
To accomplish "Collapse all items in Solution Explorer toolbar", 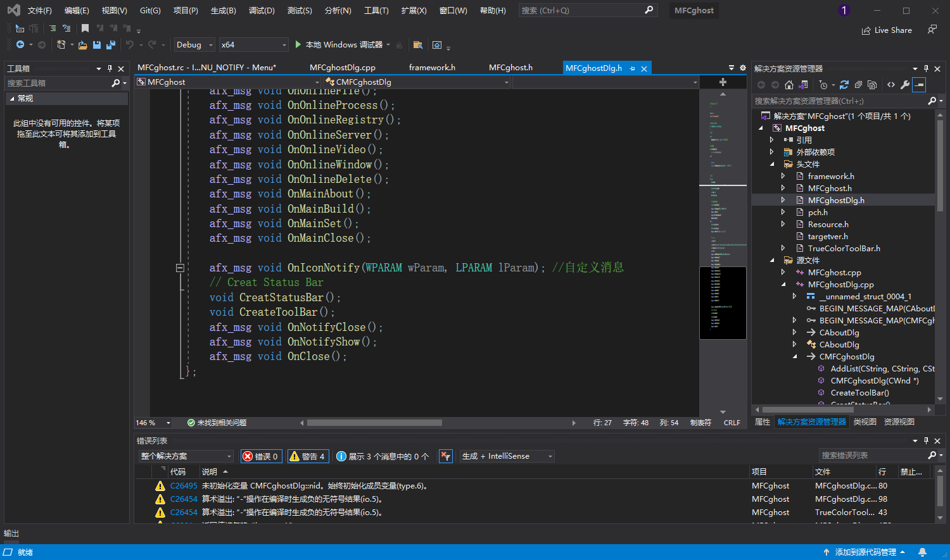I will point(858,85).
